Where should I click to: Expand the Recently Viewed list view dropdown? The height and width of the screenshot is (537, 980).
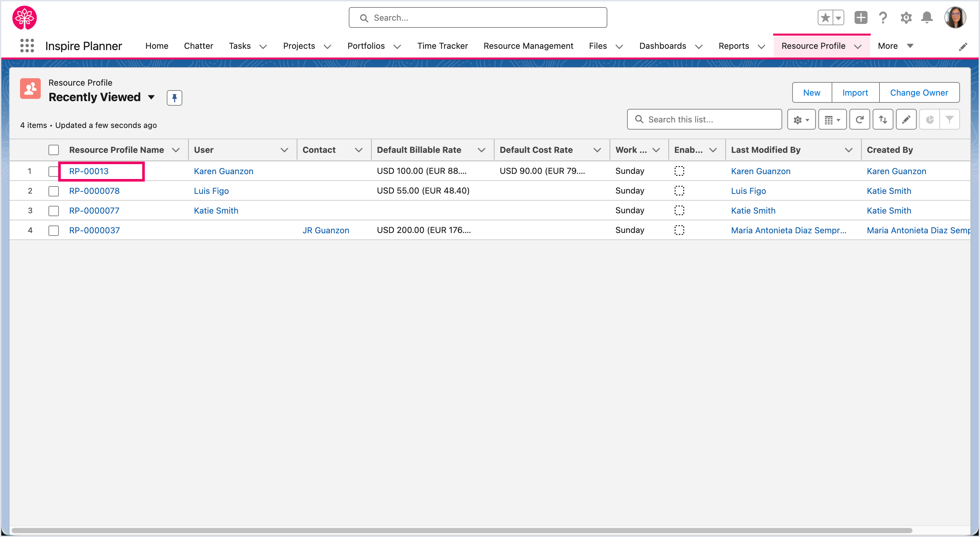(x=151, y=97)
